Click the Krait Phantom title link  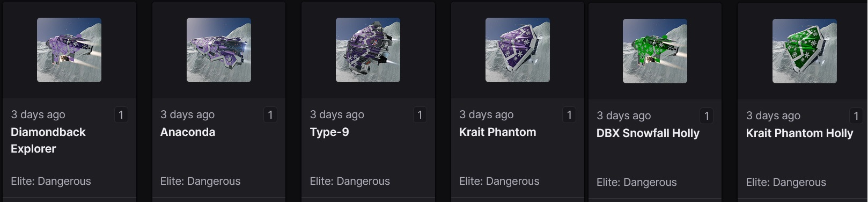pyautogui.click(x=498, y=132)
